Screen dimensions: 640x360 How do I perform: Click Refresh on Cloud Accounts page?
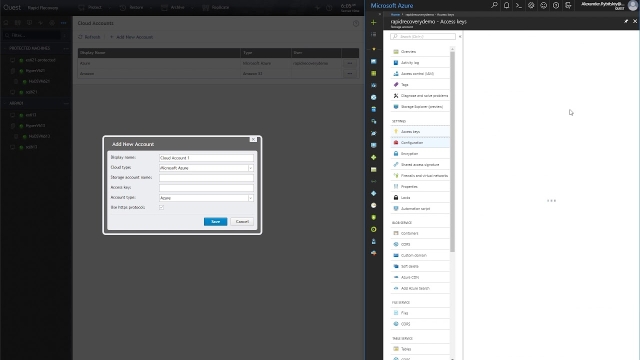coord(89,37)
